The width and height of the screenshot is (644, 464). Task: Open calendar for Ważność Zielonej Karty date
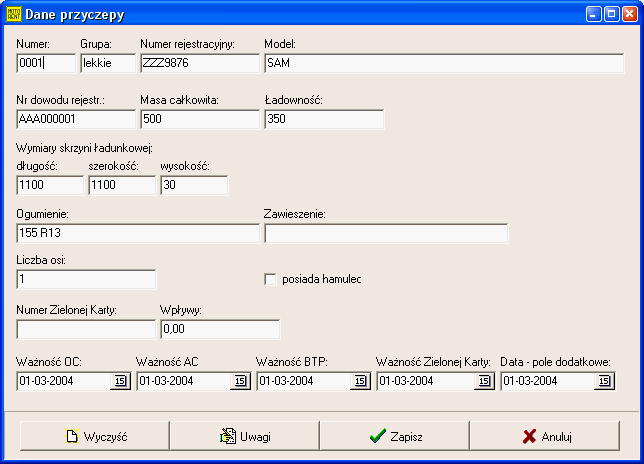click(x=484, y=380)
